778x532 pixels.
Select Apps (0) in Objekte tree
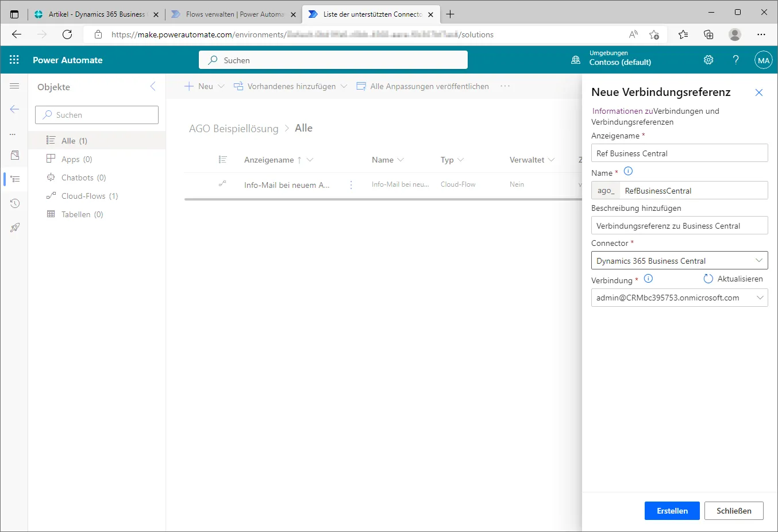point(97,159)
